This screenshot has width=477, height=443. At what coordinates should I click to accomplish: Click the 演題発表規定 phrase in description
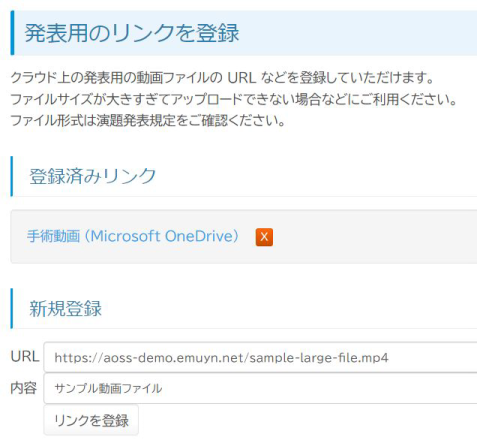click(136, 120)
